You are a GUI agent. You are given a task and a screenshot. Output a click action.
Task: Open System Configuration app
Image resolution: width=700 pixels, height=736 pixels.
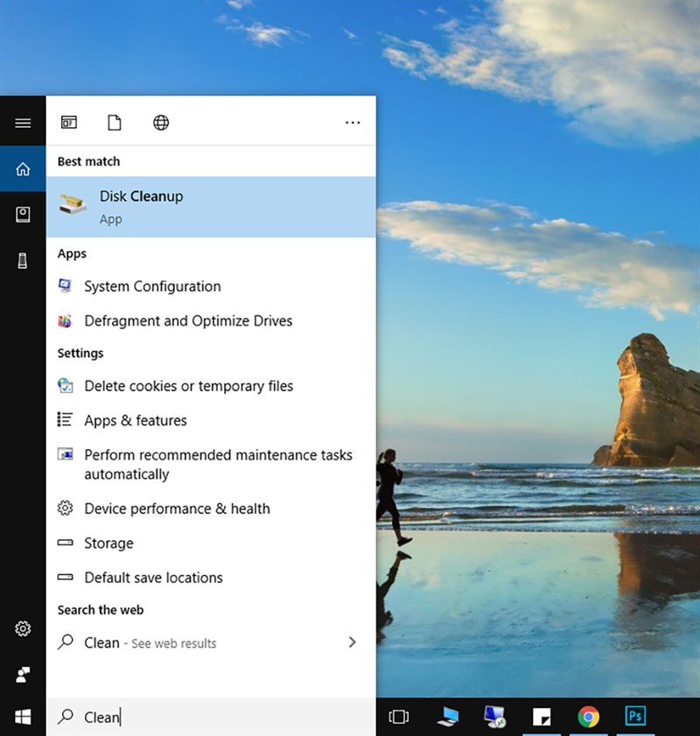pos(211,286)
